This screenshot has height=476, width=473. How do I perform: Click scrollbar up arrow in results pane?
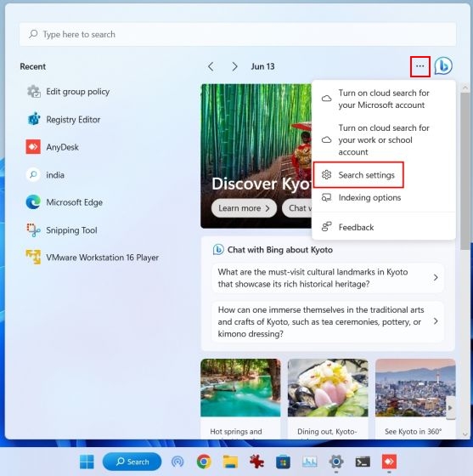pyautogui.click(x=465, y=88)
